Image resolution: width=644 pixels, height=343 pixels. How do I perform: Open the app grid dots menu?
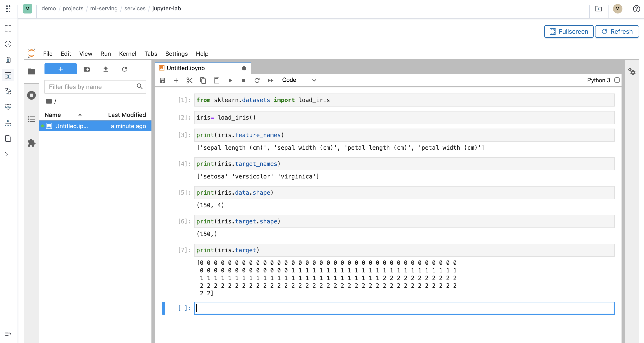(x=8, y=9)
